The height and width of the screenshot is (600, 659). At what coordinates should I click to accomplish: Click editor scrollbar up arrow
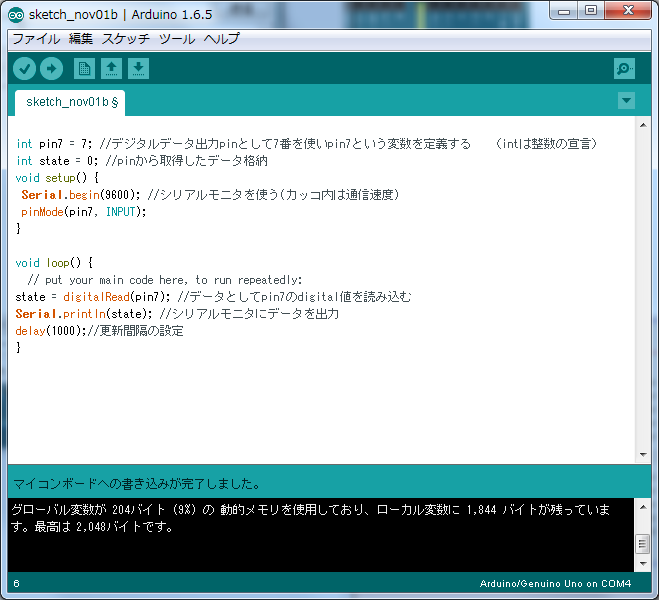pyautogui.click(x=643, y=125)
